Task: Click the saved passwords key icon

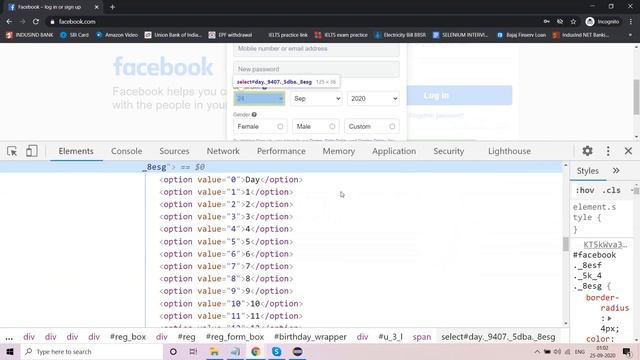Action: click(547, 22)
